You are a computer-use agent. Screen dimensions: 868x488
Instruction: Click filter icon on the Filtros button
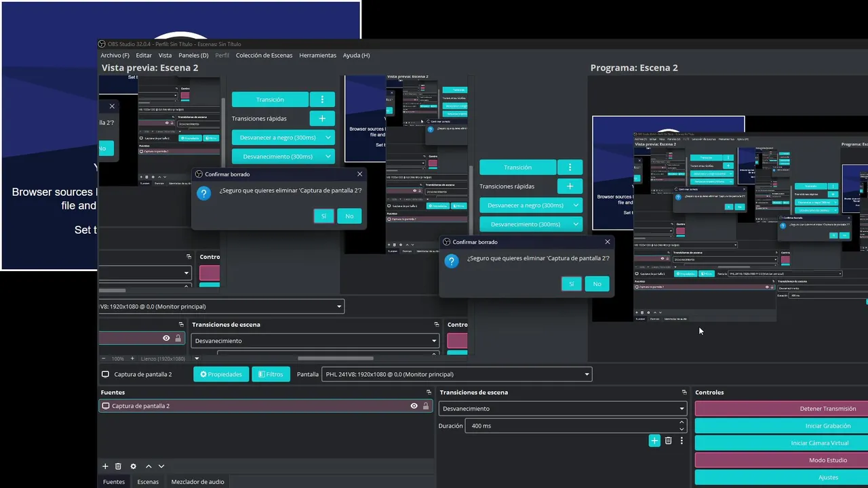261,374
